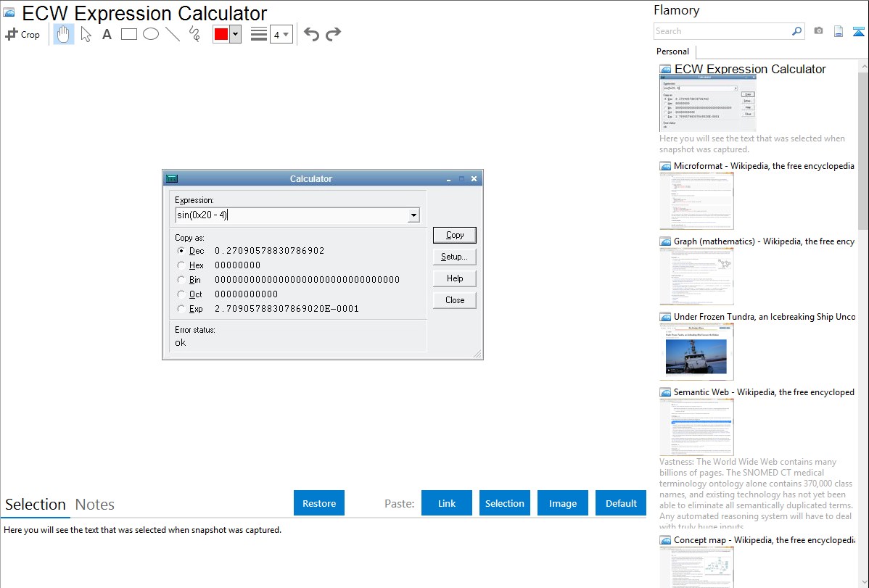The image size is (869, 588).
Task: Paste as Link
Action: coord(447,503)
